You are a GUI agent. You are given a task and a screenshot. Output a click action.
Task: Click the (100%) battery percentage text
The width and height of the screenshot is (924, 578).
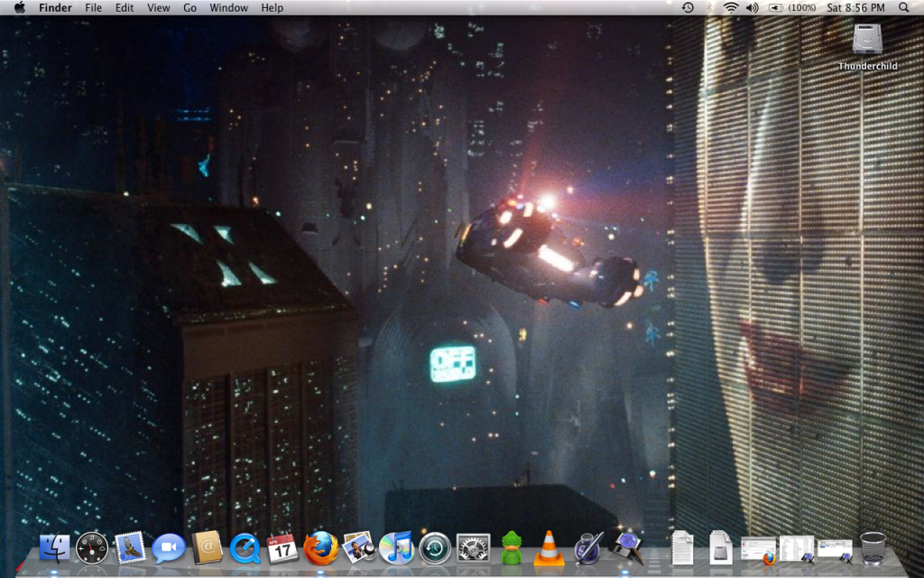[802, 7]
